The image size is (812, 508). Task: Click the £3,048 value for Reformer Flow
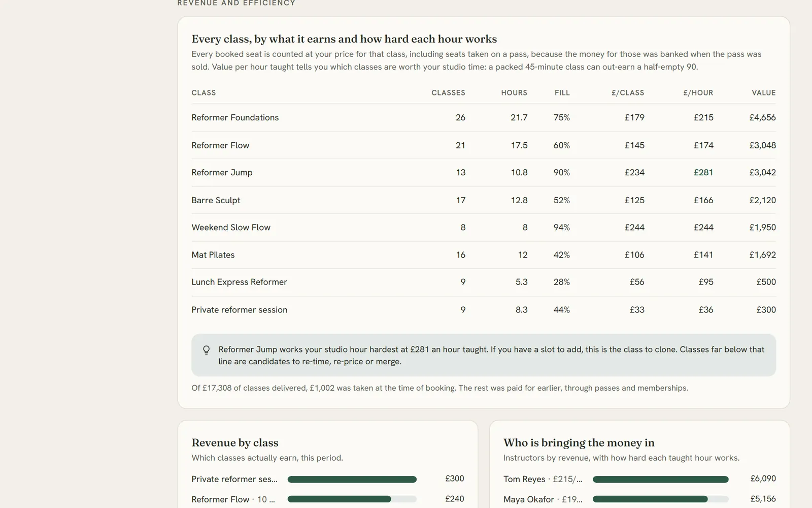763,145
